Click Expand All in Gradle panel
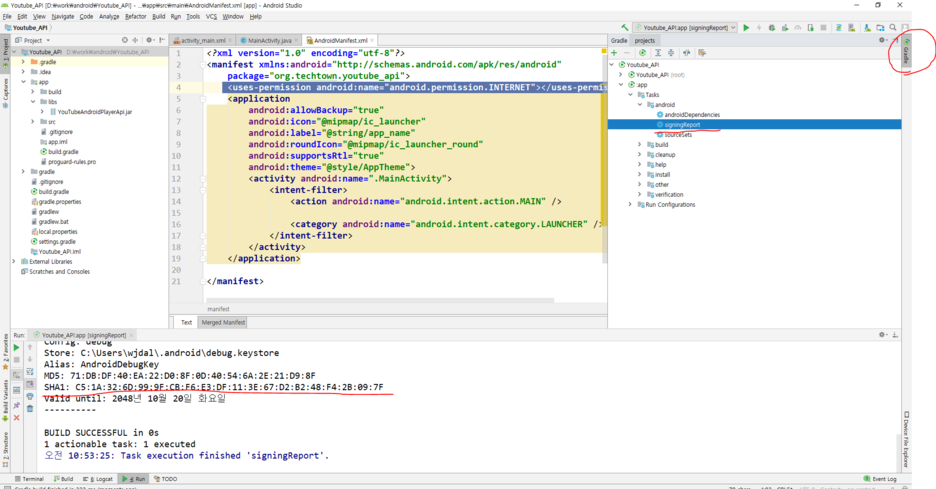This screenshot has height=489, width=936. (x=658, y=53)
